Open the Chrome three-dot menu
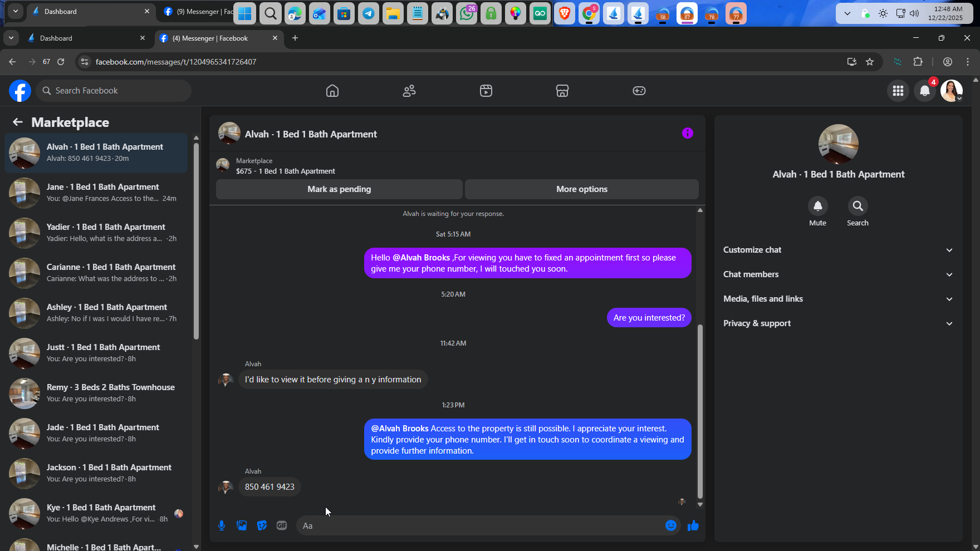980x551 pixels. click(968, 62)
